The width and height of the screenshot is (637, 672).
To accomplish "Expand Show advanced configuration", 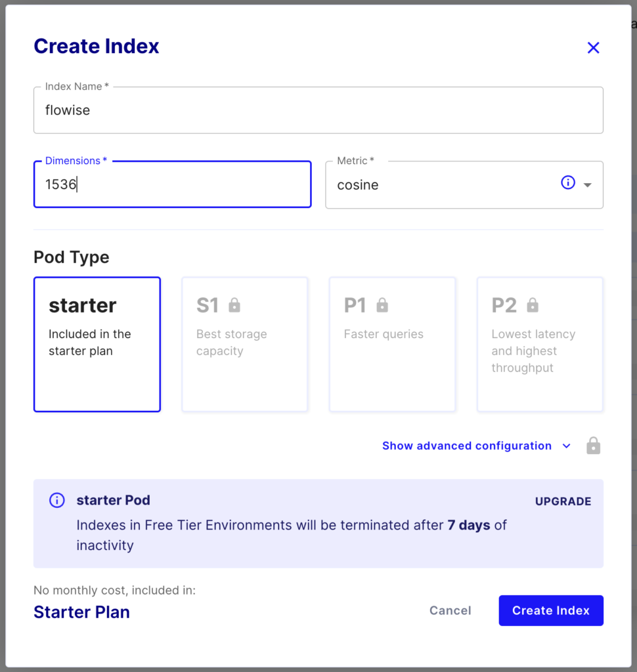I will 466,446.
